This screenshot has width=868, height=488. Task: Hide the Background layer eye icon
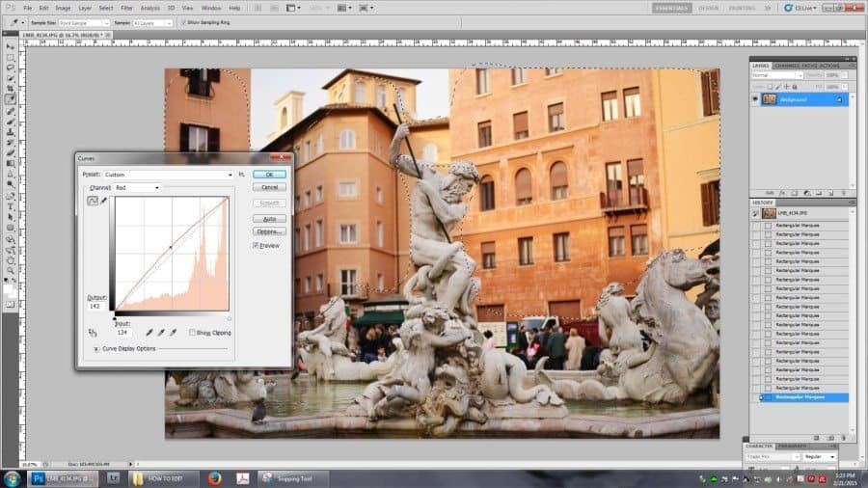755,99
